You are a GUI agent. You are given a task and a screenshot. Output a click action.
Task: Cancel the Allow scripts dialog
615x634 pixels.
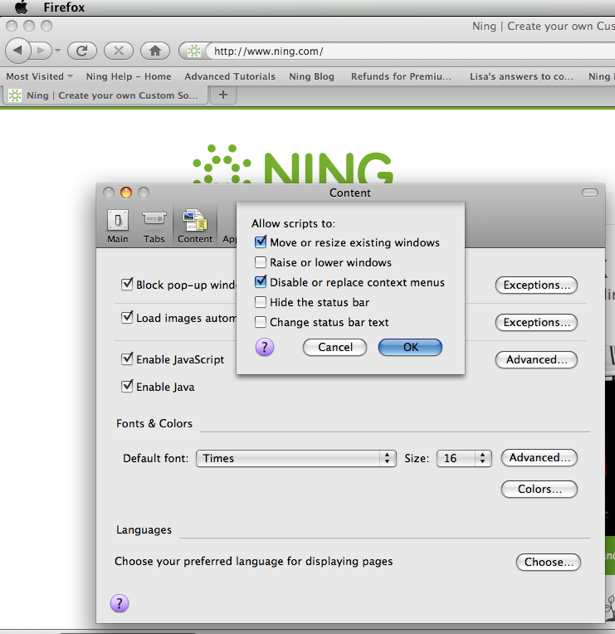tap(335, 347)
